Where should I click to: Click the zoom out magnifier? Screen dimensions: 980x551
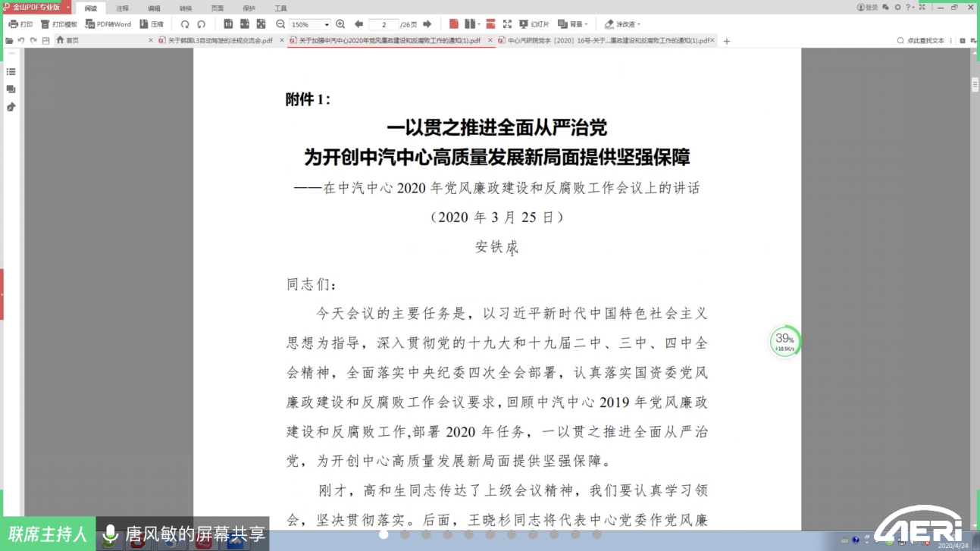(x=280, y=24)
